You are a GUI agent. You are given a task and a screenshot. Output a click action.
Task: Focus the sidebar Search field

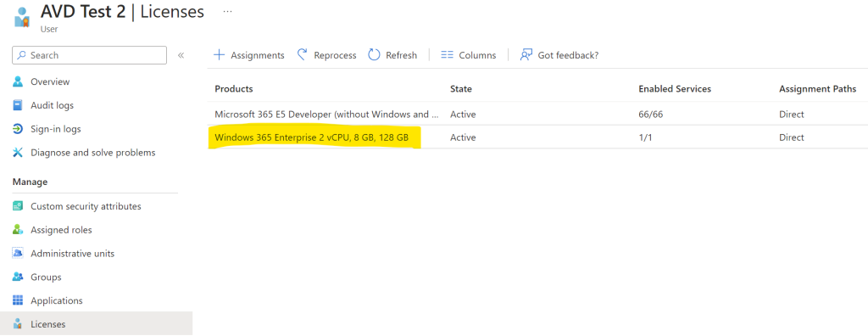coord(89,55)
